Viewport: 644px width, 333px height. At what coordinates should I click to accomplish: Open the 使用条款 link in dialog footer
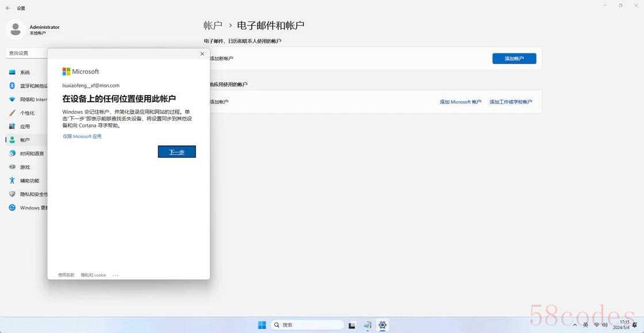pos(66,275)
